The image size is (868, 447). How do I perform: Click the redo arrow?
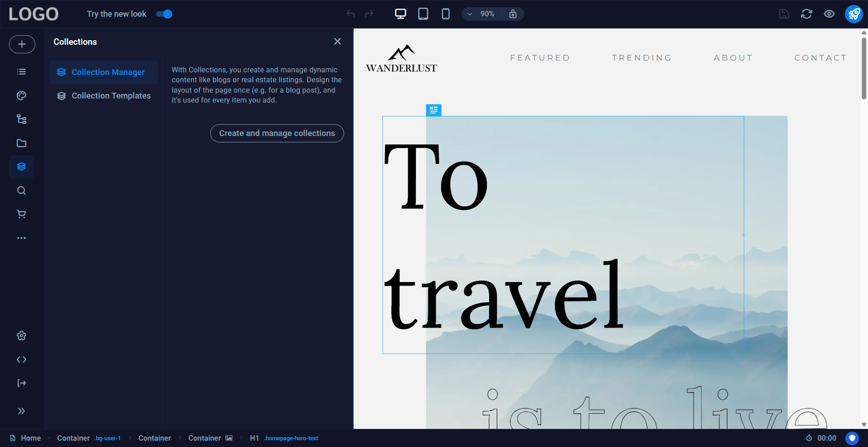click(x=369, y=14)
